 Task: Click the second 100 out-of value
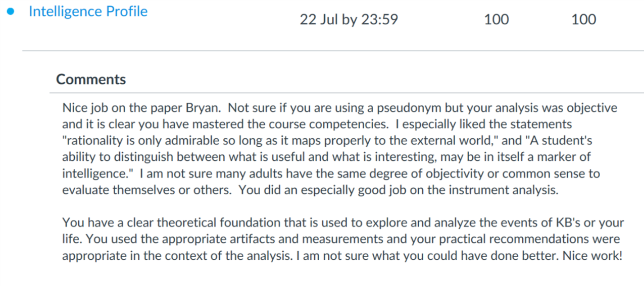[x=583, y=20]
